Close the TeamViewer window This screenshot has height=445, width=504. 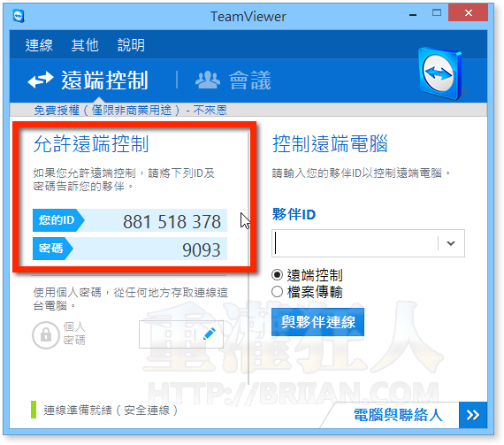(x=469, y=13)
